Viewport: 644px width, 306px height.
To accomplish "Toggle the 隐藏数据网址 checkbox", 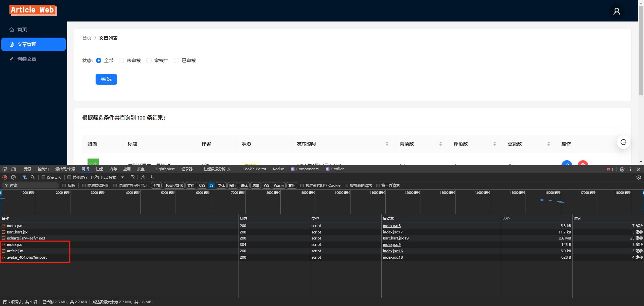I will pyautogui.click(x=84, y=185).
